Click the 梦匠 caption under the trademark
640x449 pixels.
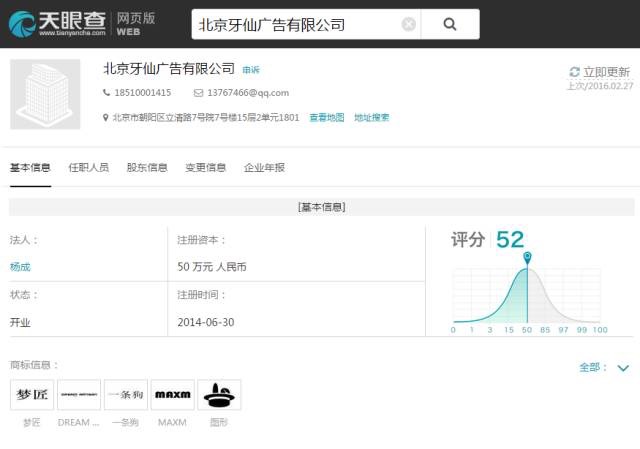pyautogui.click(x=32, y=422)
